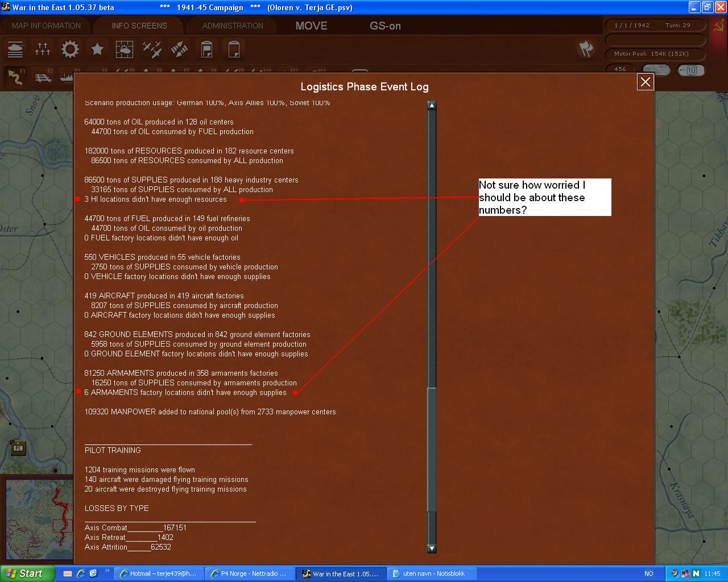Open the losses screen with crosses icon

pyautogui.click(x=43, y=49)
